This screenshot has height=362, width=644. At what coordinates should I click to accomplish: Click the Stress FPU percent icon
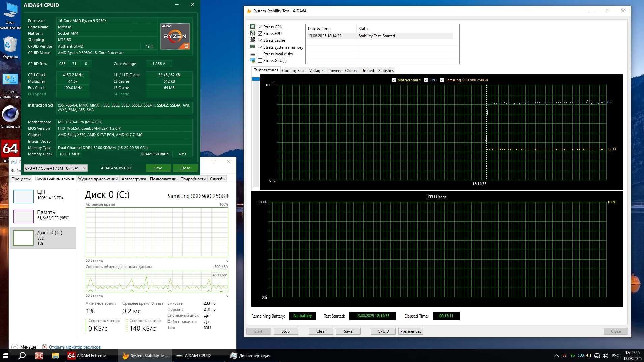pyautogui.click(x=253, y=33)
